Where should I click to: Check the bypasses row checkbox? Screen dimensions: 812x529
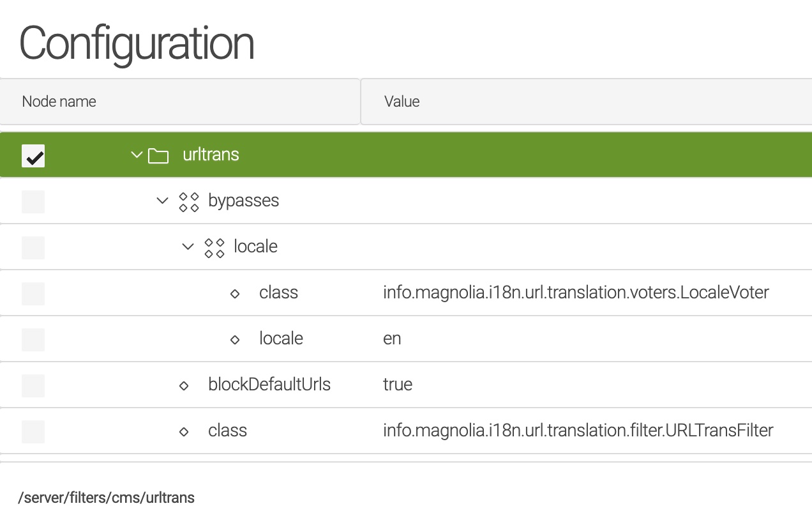click(33, 201)
